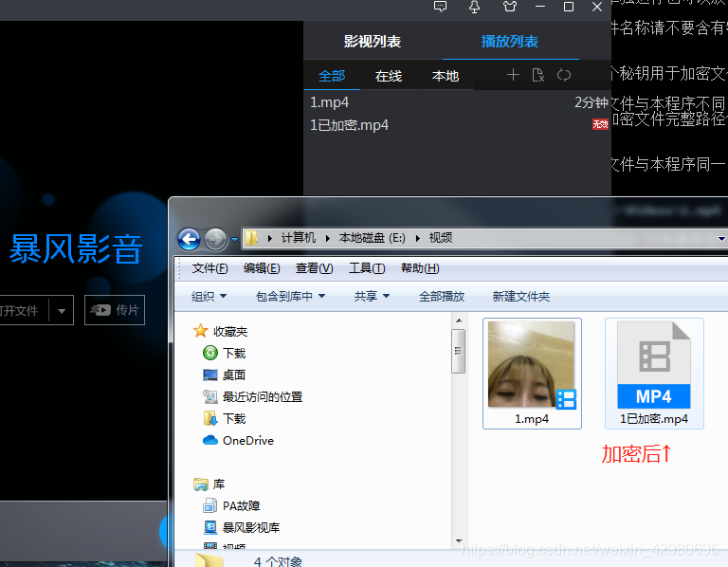
Task: Click the 新建文件夹 toolbar button
Action: pos(521,296)
